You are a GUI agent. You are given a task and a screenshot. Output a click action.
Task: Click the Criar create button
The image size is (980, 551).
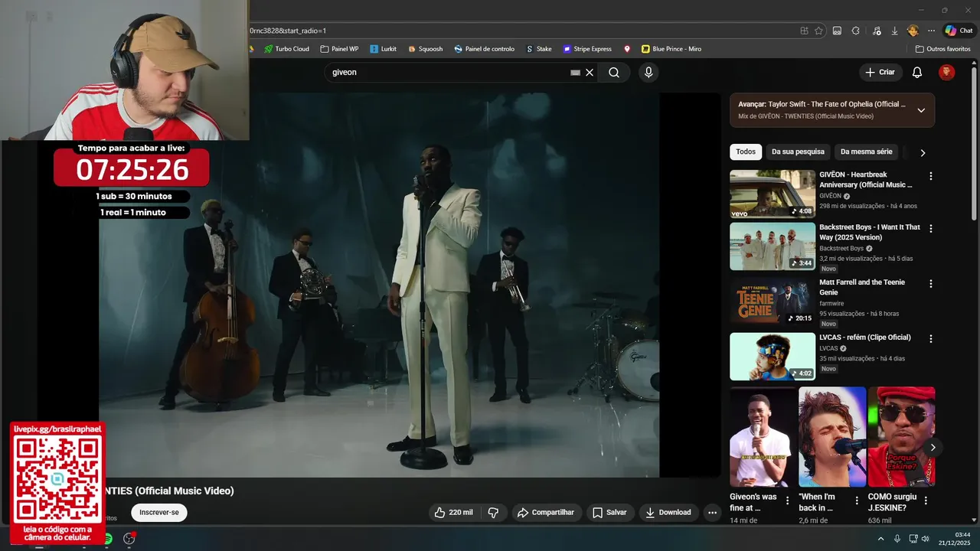click(880, 73)
